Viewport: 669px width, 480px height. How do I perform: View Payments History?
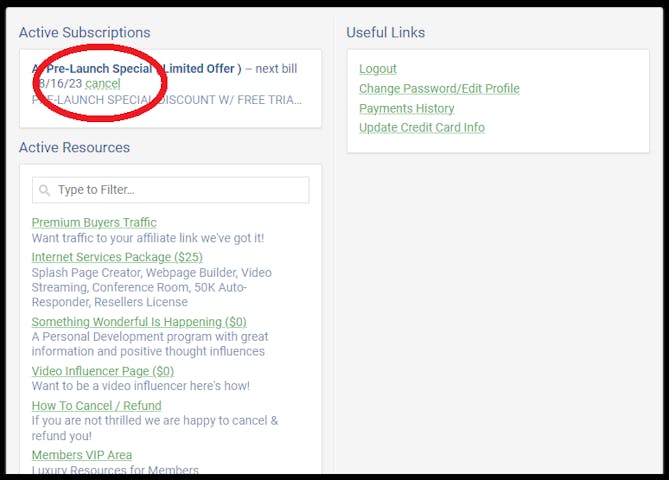[406, 108]
